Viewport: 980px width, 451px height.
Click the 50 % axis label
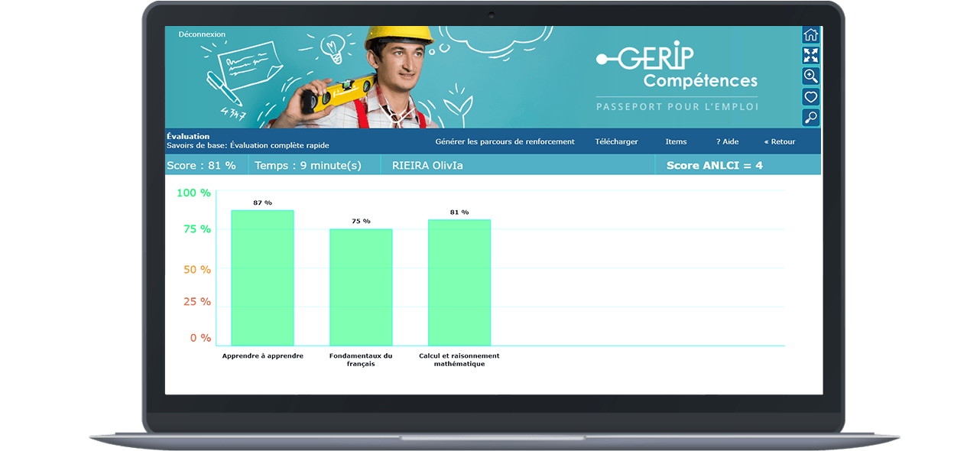(x=197, y=269)
